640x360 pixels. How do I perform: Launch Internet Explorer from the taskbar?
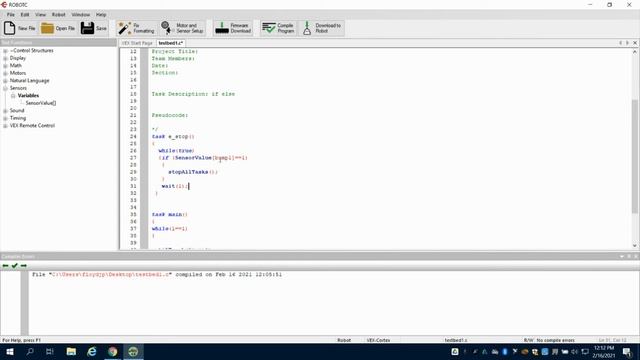tap(92, 351)
